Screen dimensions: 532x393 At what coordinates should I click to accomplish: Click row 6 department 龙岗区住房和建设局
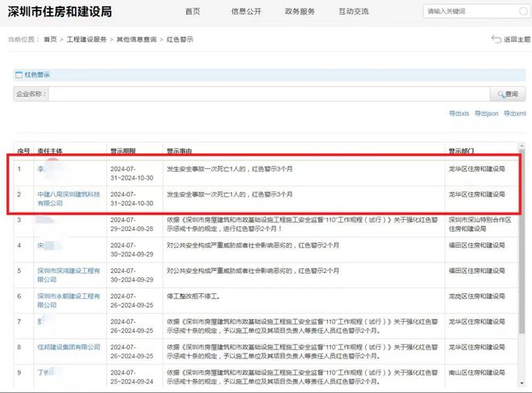pos(476,296)
